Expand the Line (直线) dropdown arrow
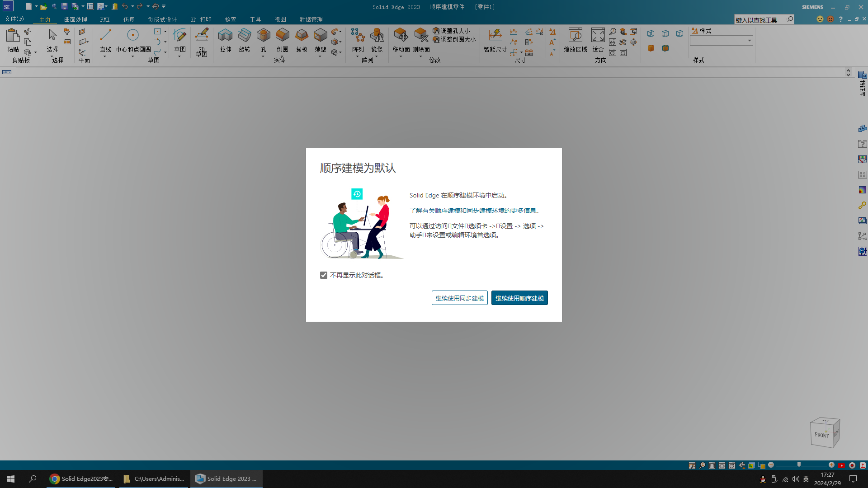Screen dimensions: 868x488 click(x=105, y=56)
